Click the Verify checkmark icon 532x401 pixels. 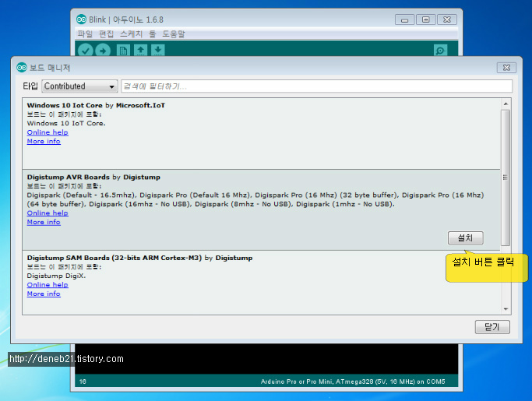[x=85, y=51]
